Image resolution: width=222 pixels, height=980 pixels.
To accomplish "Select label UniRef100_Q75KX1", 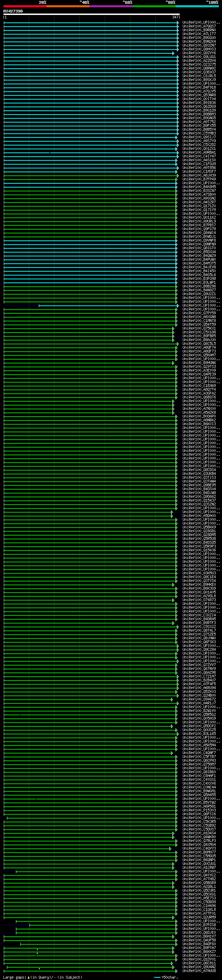I will tap(199, 328).
